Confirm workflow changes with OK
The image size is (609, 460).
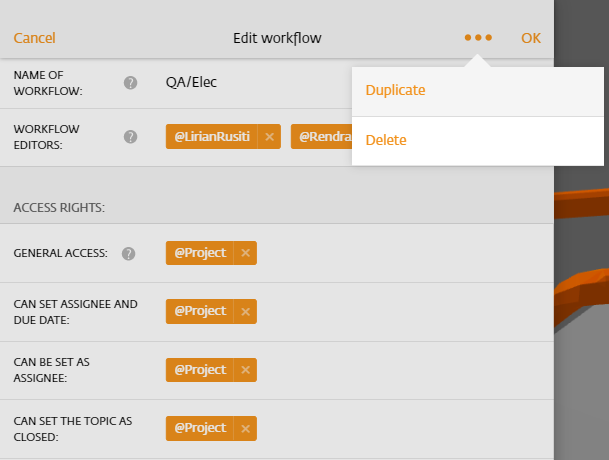click(x=531, y=38)
